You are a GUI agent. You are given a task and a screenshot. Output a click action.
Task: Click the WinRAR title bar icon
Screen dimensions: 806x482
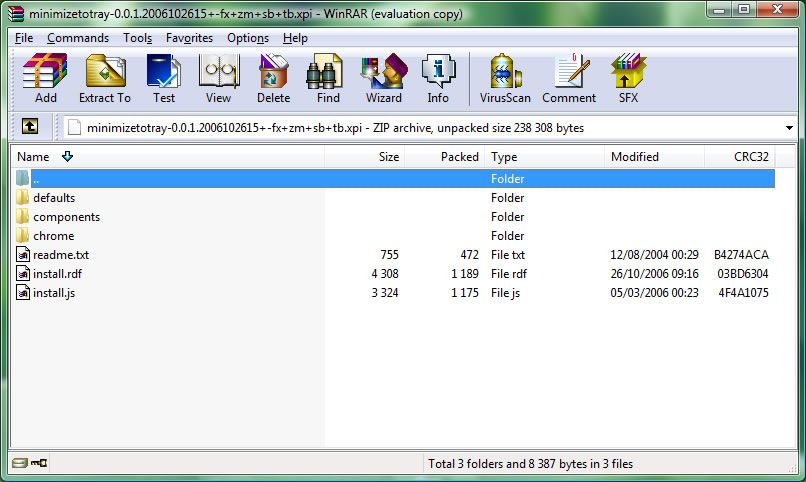15,14
